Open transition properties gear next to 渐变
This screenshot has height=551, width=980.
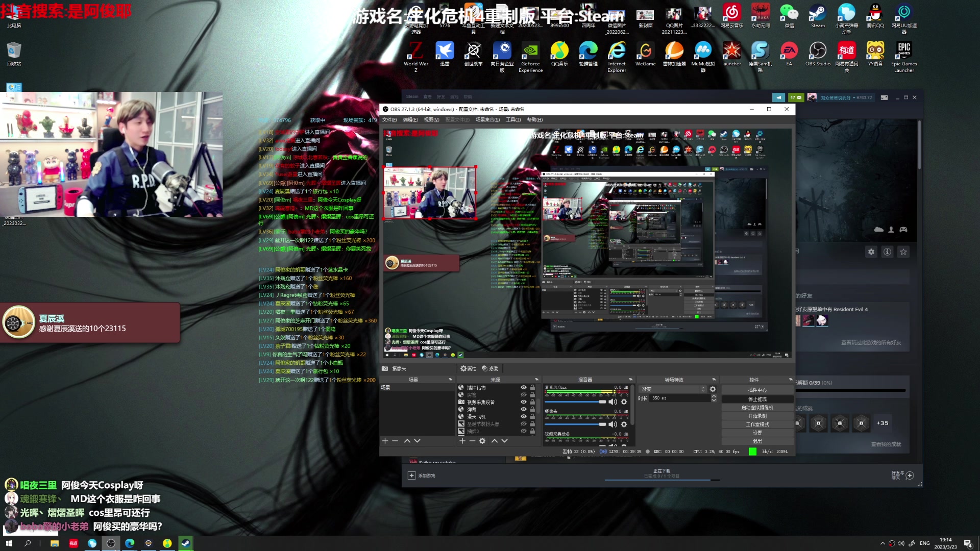[713, 389]
